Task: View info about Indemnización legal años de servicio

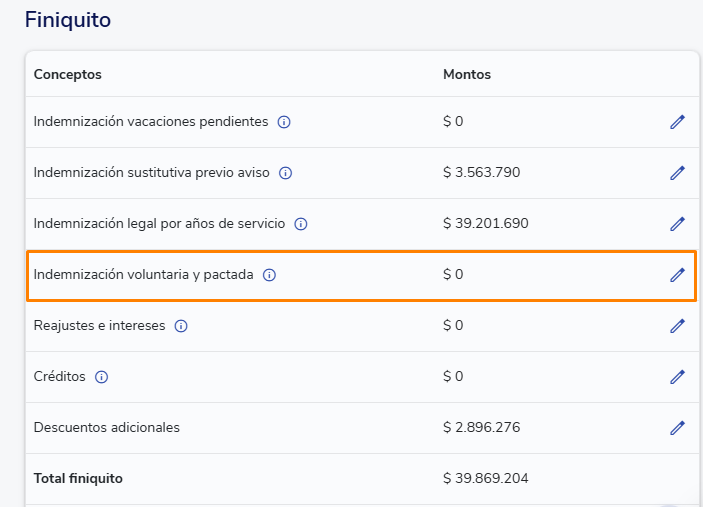Action: pos(301,224)
